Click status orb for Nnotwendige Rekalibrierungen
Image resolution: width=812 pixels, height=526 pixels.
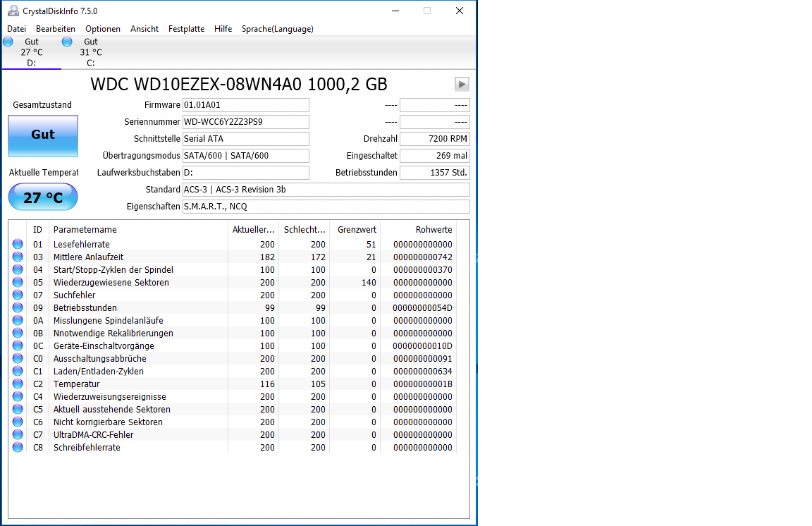[18, 334]
